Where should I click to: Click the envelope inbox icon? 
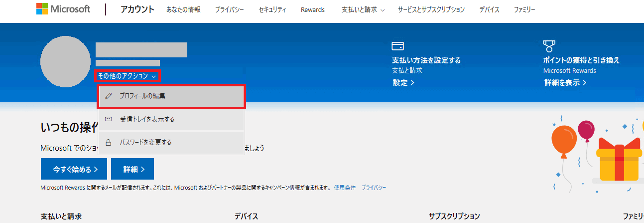point(109,120)
